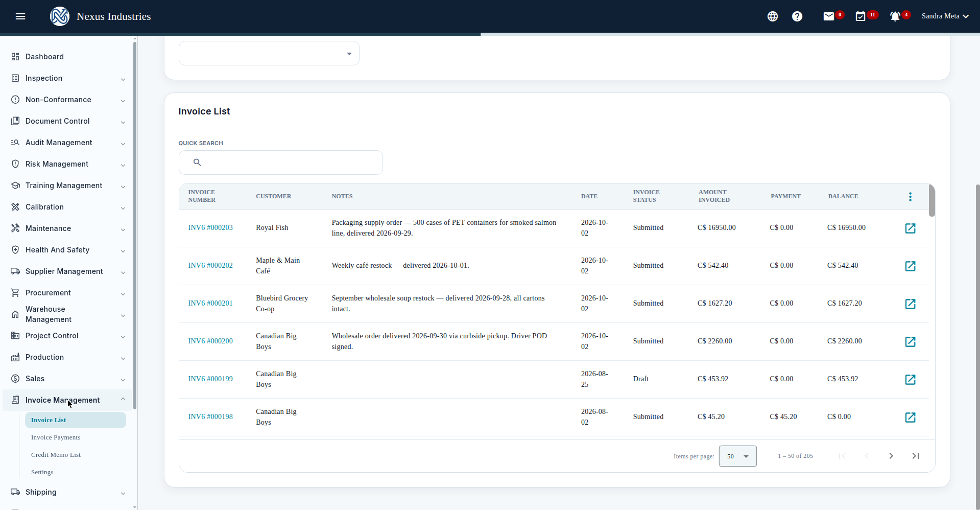The width and height of the screenshot is (980, 510).
Task: Open invoice link INV6 #000203
Action: point(210,227)
